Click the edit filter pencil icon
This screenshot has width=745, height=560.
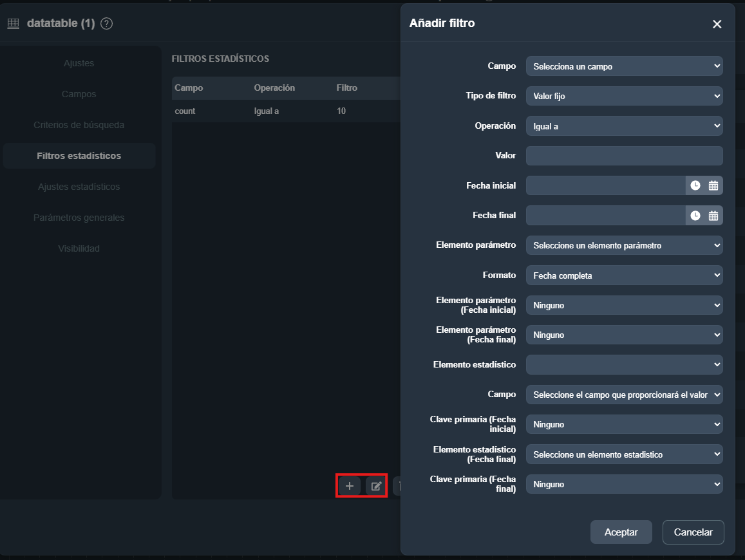[x=376, y=485]
